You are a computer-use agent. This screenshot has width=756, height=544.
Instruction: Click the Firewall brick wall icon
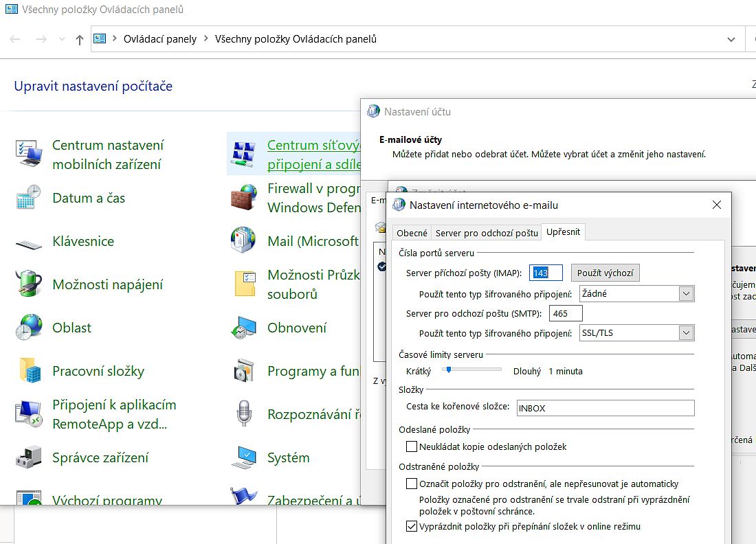click(243, 198)
